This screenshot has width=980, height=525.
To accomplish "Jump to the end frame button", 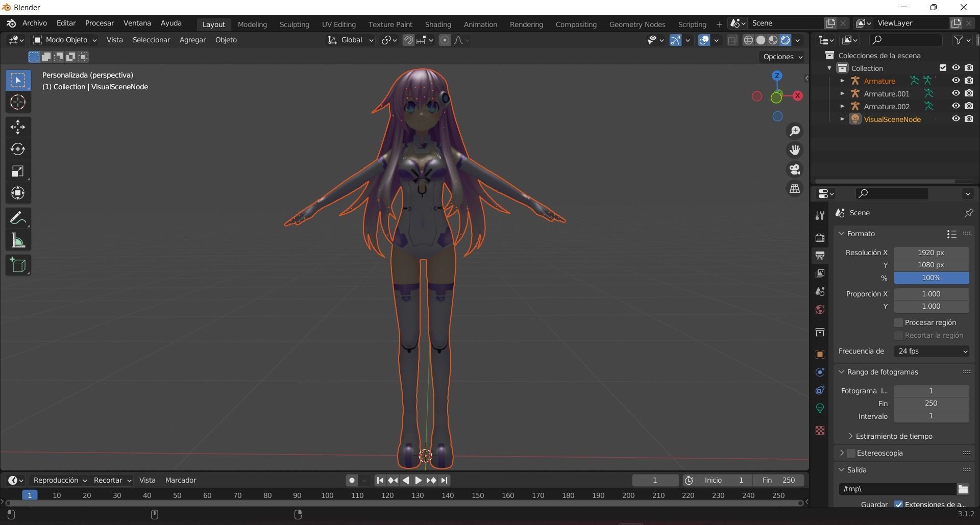I will 445,481.
